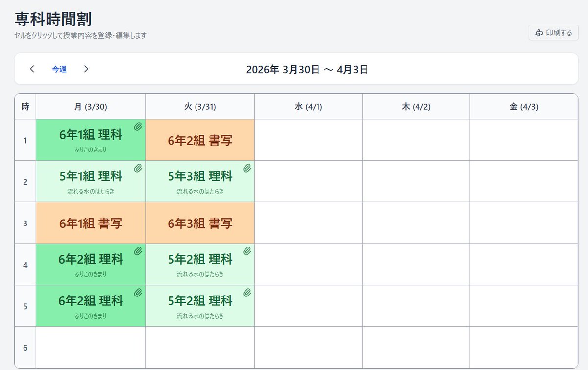Add a lesson in Wednesday period 4 cell
Screen dimensions: 588x370
click(308, 264)
